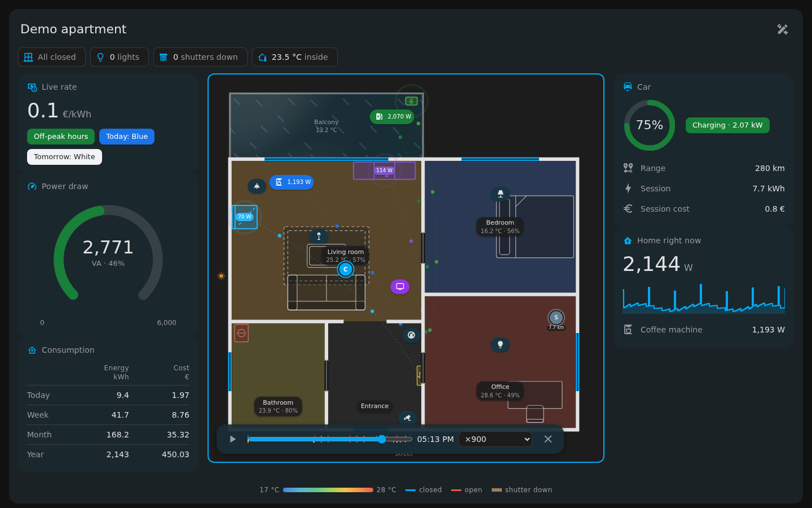This screenshot has height=508, width=812.
Task: Click the sun icon beside the floor plan
Action: pyautogui.click(x=221, y=276)
